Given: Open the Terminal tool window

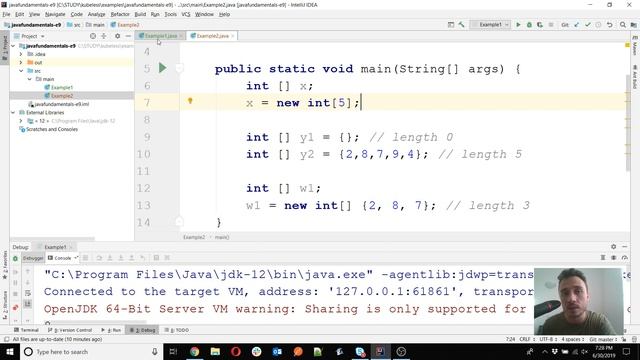Looking at the screenshot, I should point(27,330).
